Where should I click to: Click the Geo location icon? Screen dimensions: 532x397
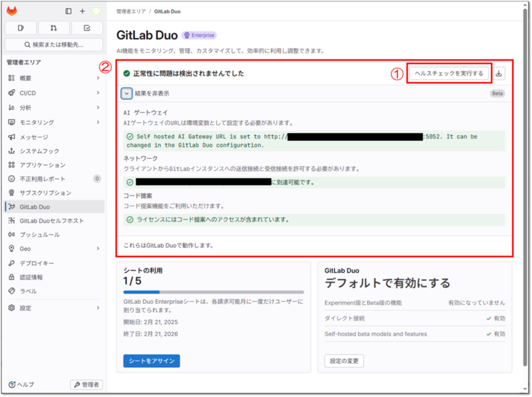[x=11, y=249]
